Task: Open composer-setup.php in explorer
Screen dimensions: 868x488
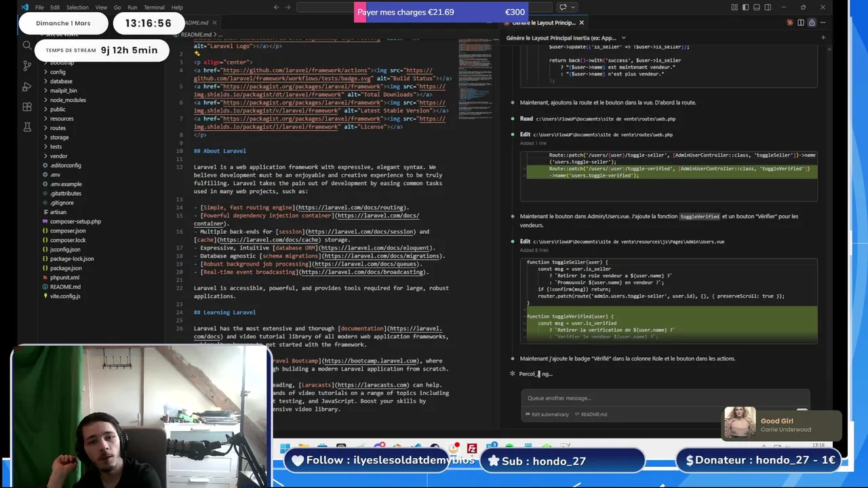Action: point(75,222)
